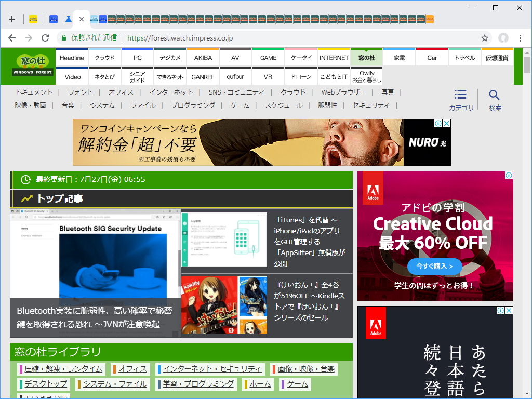Open the Bluetooth vulnerability top article
The height and width of the screenshot is (399, 532).
(x=94, y=270)
